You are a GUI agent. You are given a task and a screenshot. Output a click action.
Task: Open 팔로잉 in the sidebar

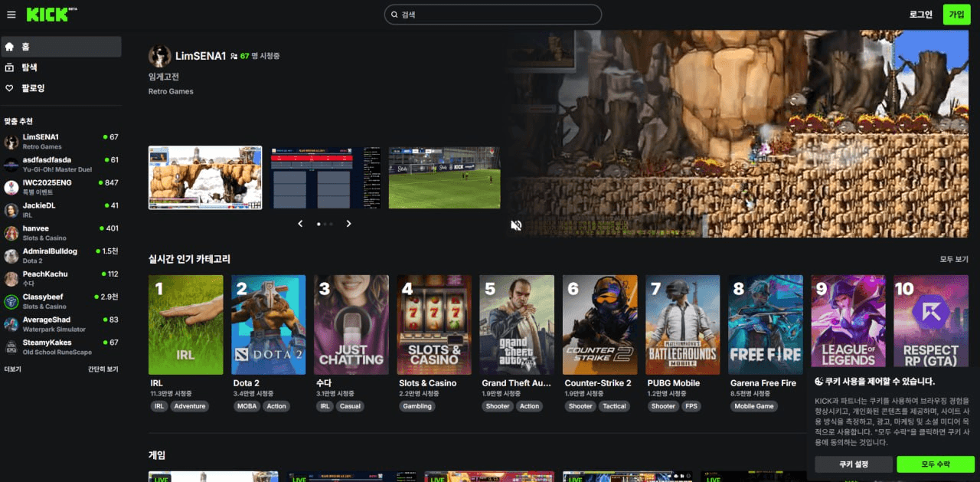[61, 88]
